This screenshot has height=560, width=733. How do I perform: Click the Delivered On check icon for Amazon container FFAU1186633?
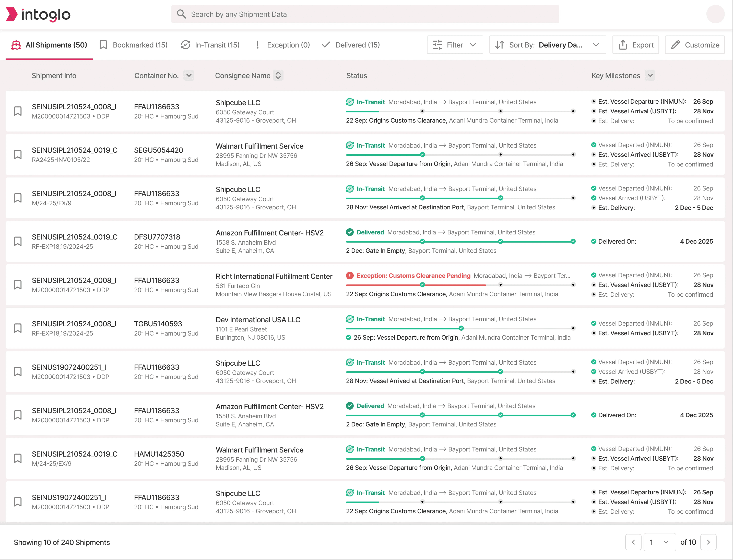(594, 415)
